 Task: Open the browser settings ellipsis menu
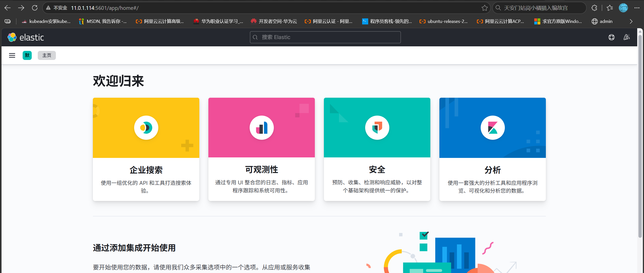[x=637, y=8]
